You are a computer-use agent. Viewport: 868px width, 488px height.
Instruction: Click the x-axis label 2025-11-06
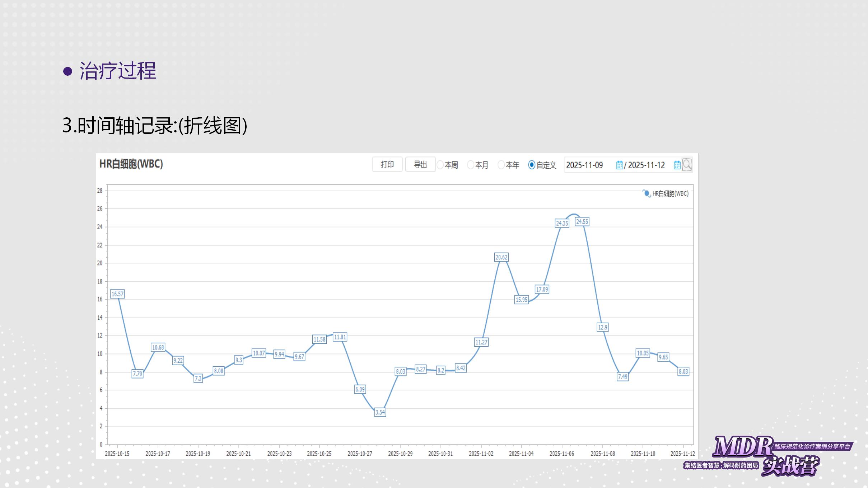(561, 454)
